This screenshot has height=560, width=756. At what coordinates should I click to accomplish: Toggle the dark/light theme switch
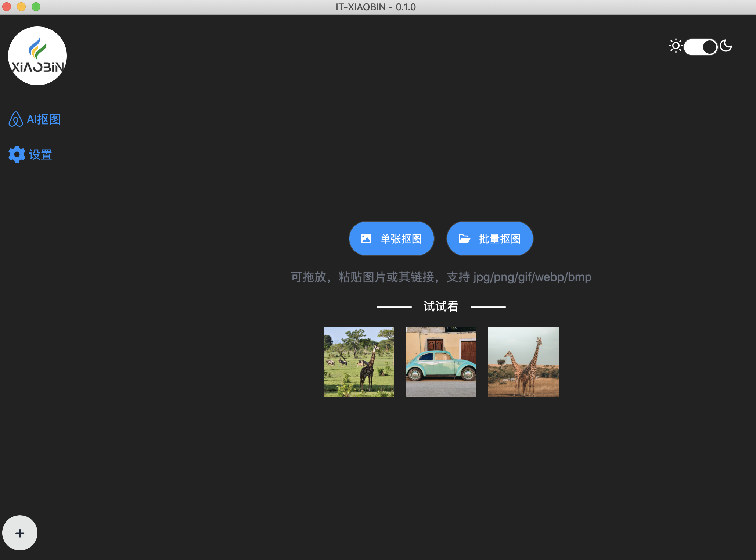[x=701, y=47]
